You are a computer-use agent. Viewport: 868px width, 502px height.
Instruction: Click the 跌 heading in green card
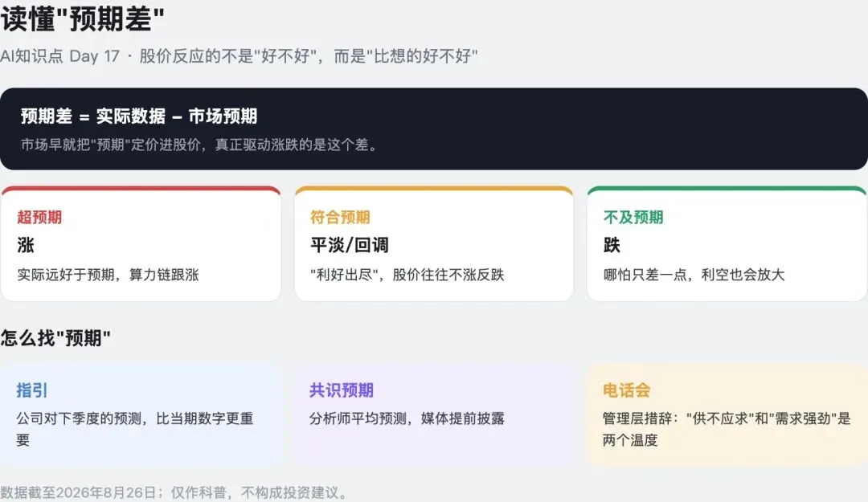[x=612, y=245]
